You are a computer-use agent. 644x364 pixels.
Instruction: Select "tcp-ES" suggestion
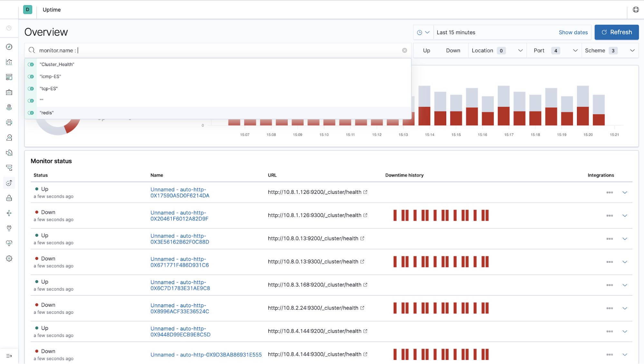click(218, 89)
